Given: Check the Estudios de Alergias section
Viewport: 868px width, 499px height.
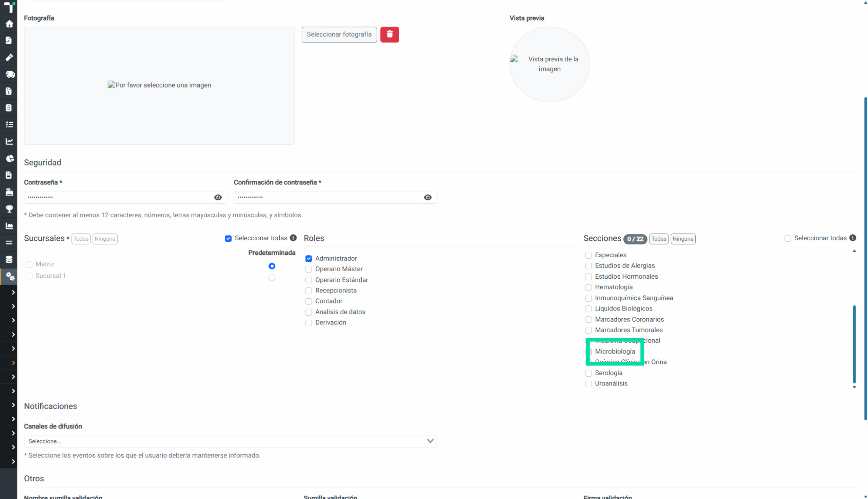Looking at the screenshot, I should coord(588,266).
